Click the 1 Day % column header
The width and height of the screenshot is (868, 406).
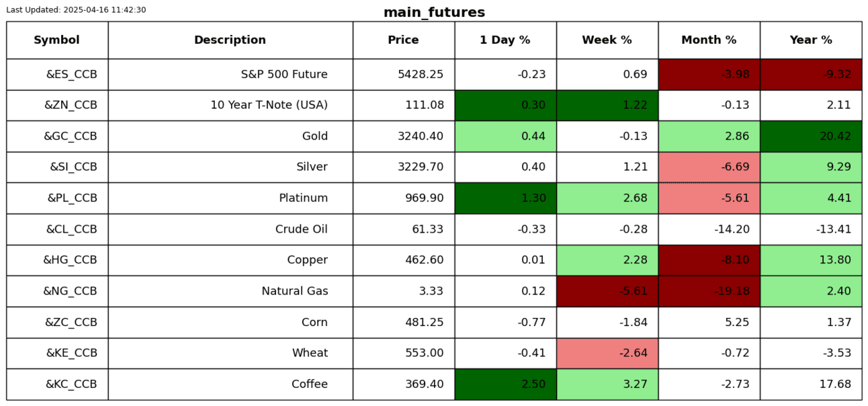[x=505, y=40]
